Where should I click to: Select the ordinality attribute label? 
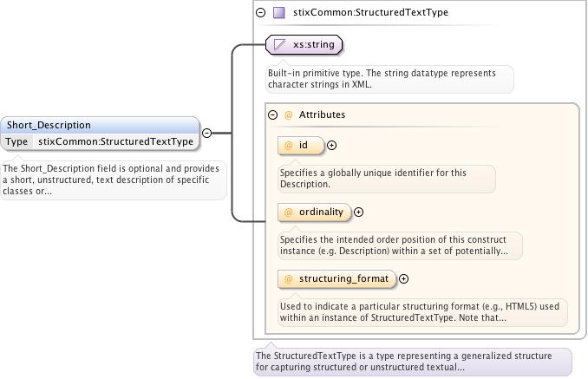coord(322,212)
